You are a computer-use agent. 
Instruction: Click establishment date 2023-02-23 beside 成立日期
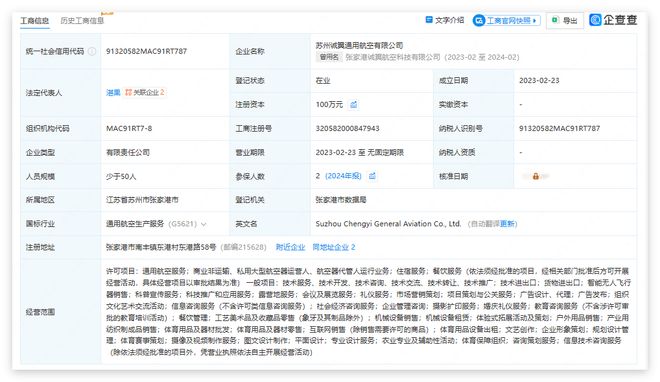pyautogui.click(x=539, y=80)
